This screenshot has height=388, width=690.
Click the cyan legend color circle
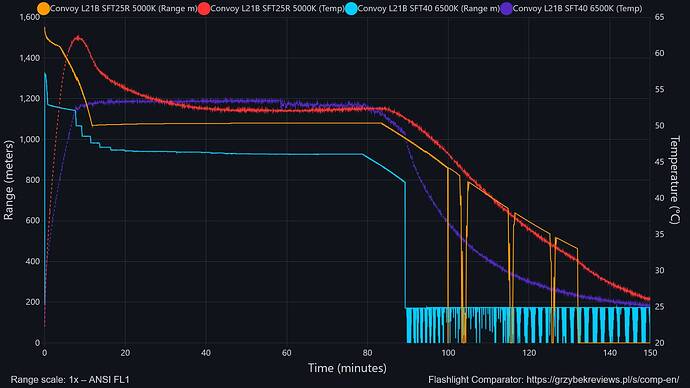click(x=351, y=8)
